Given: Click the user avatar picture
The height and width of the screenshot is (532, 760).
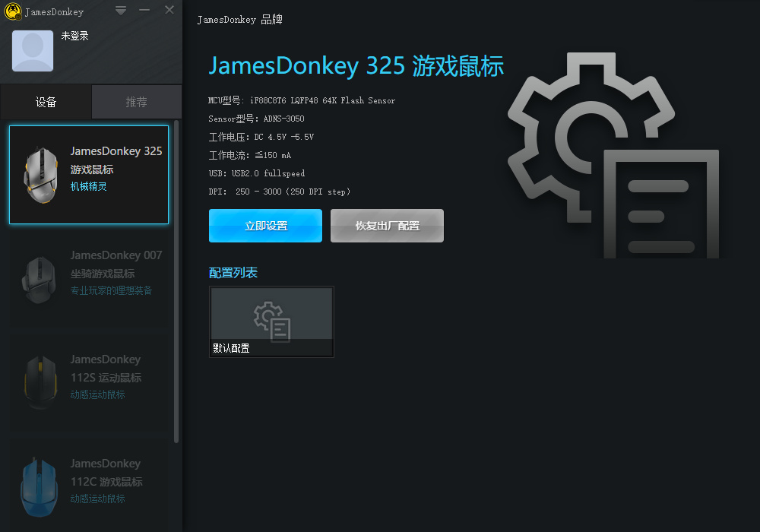Looking at the screenshot, I should coord(33,51).
